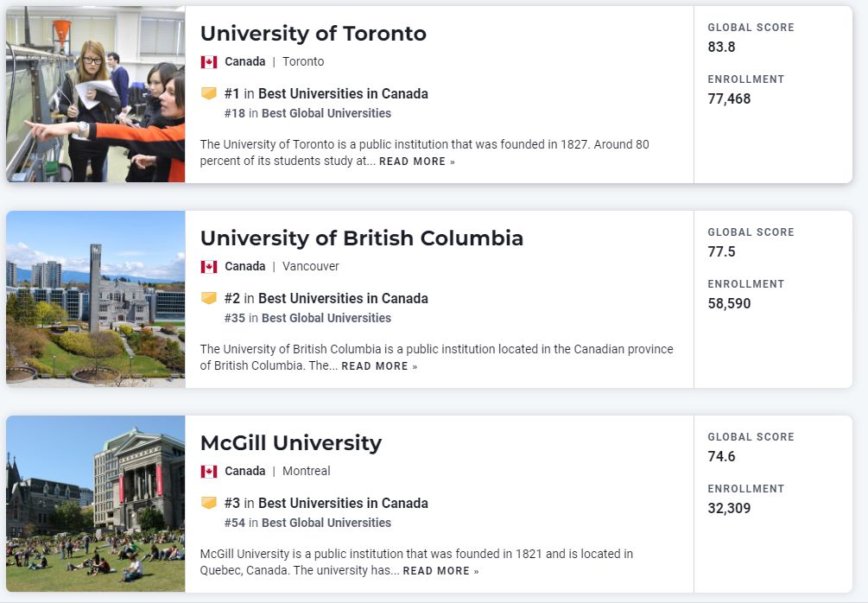Click READ MORE for University of British Columbia
Image resolution: width=868 pixels, height=603 pixels.
pos(379,366)
